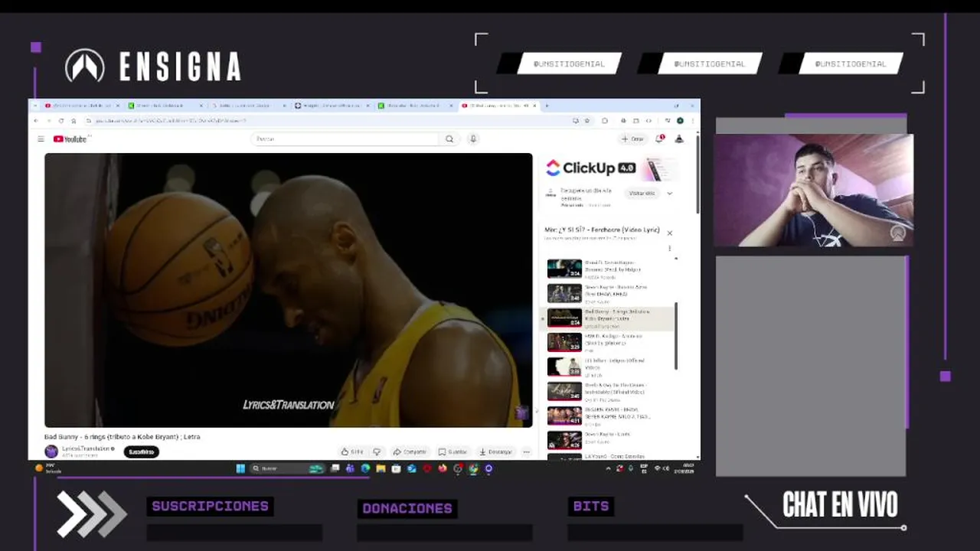Dislike the video with thumbs down
The image size is (980, 551).
tap(376, 452)
